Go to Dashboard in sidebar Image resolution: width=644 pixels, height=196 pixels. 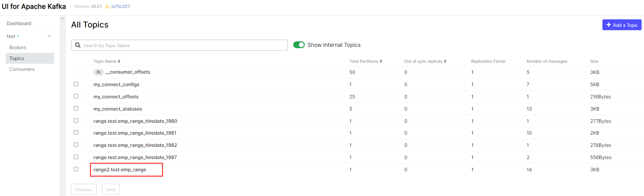tap(19, 23)
